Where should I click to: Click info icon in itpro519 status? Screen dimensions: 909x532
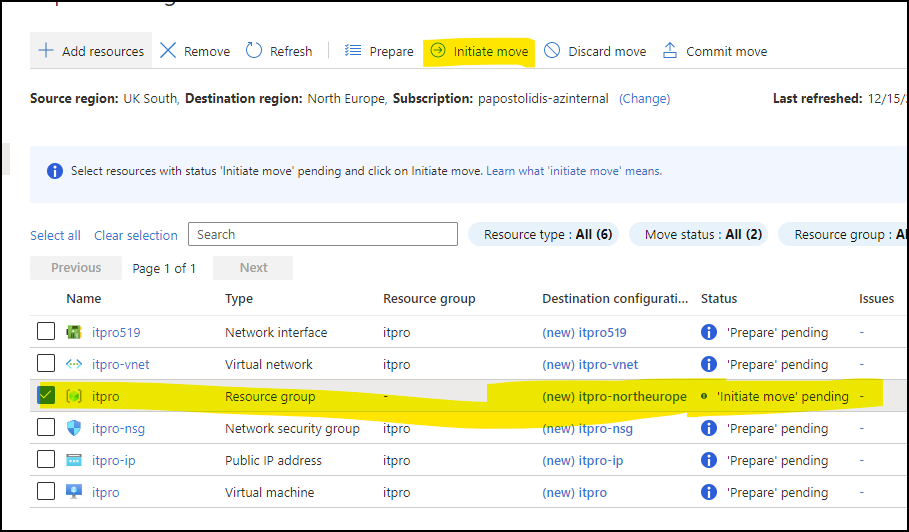click(x=709, y=332)
